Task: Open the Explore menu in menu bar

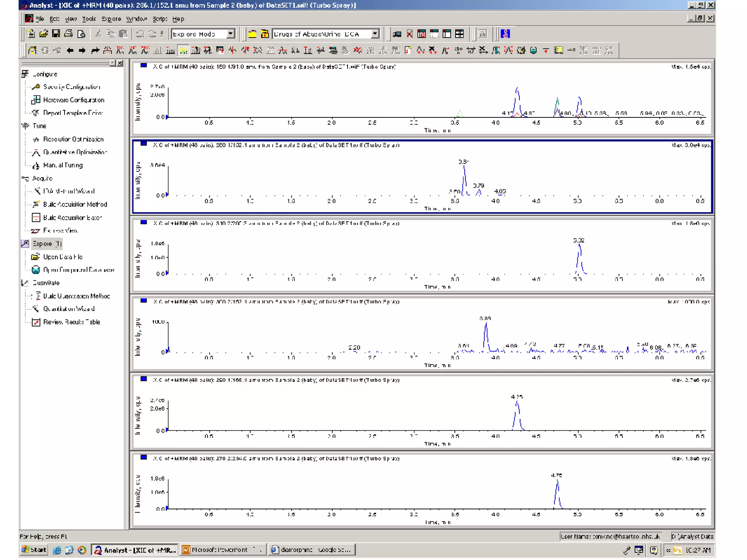Action: pyautogui.click(x=111, y=19)
